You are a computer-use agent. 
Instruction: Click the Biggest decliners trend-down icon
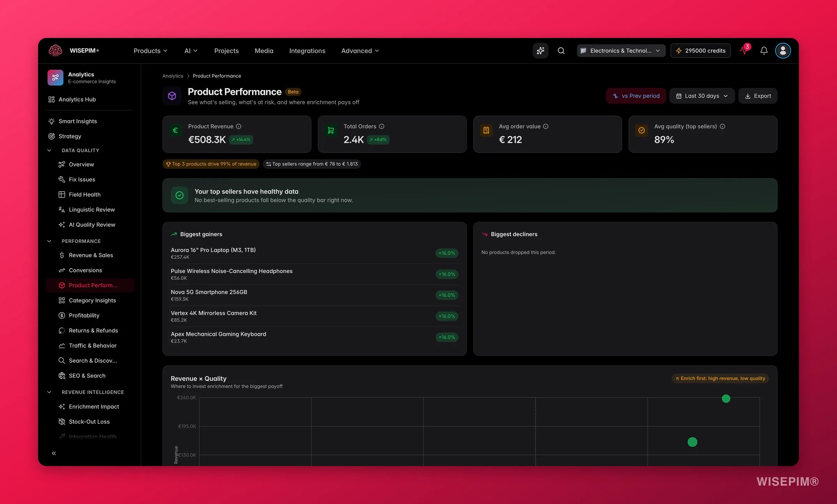click(x=484, y=234)
